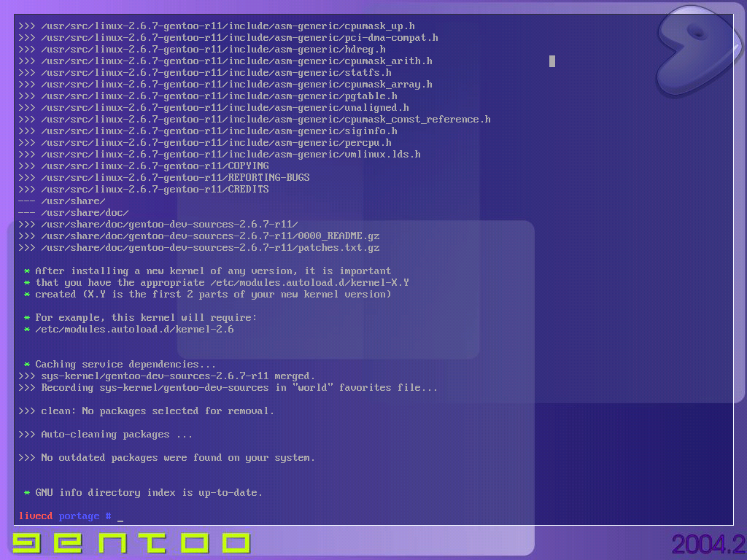Click the gray block cursor near the top right
This screenshot has height=560, width=747.
(552, 61)
